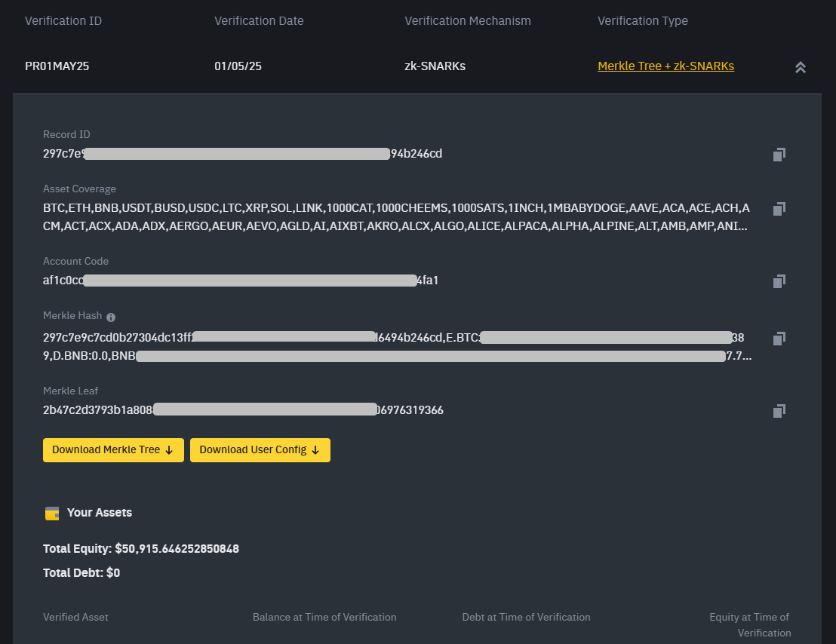Click the Balance at Time of Verification header
The image size is (836, 644).
click(x=324, y=617)
